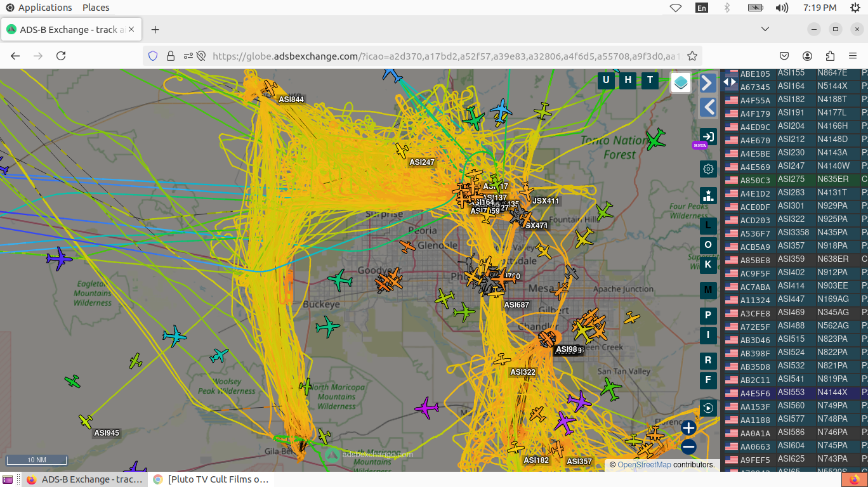This screenshot has width=868, height=487.
Task: Select the ASI247 aircraft on map
Action: 402,150
